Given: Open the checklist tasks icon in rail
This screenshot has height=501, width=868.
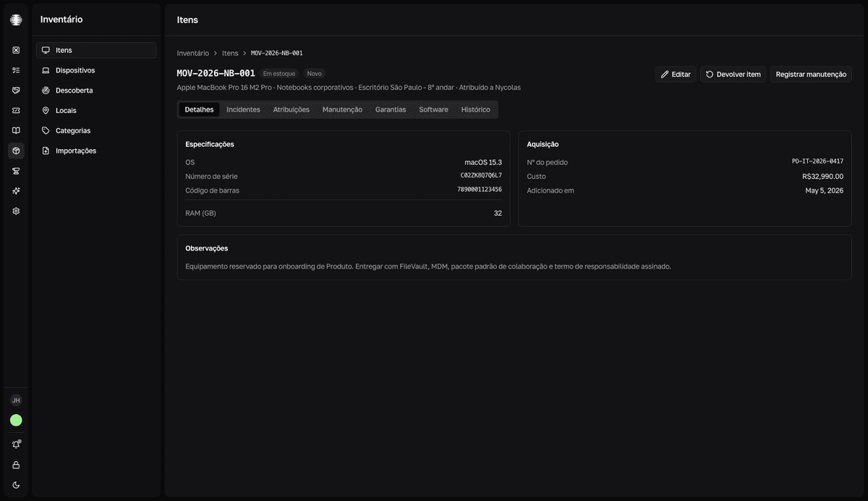Looking at the screenshot, I should pos(16,70).
